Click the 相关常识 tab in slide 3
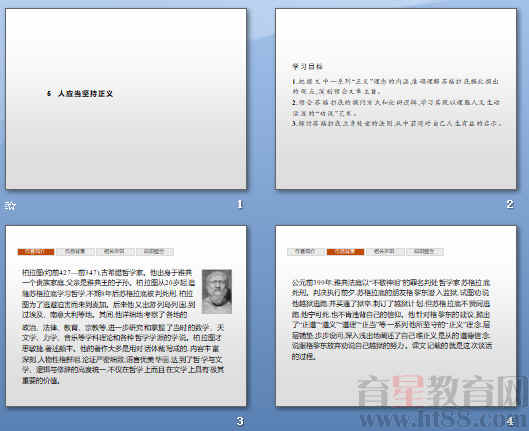The width and height of the screenshot is (529, 431). point(115,252)
